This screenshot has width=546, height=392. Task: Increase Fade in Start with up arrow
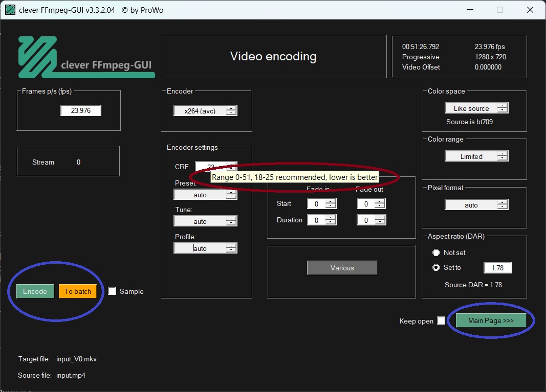[331, 201]
